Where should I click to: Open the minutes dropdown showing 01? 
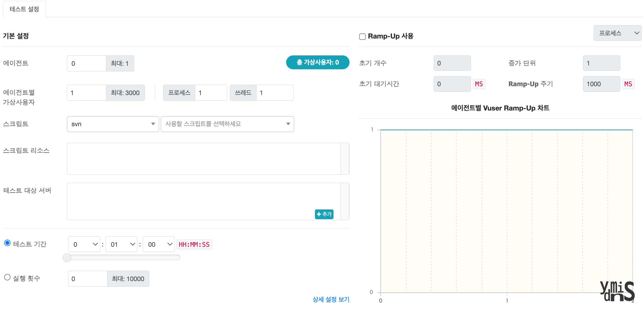(121, 244)
